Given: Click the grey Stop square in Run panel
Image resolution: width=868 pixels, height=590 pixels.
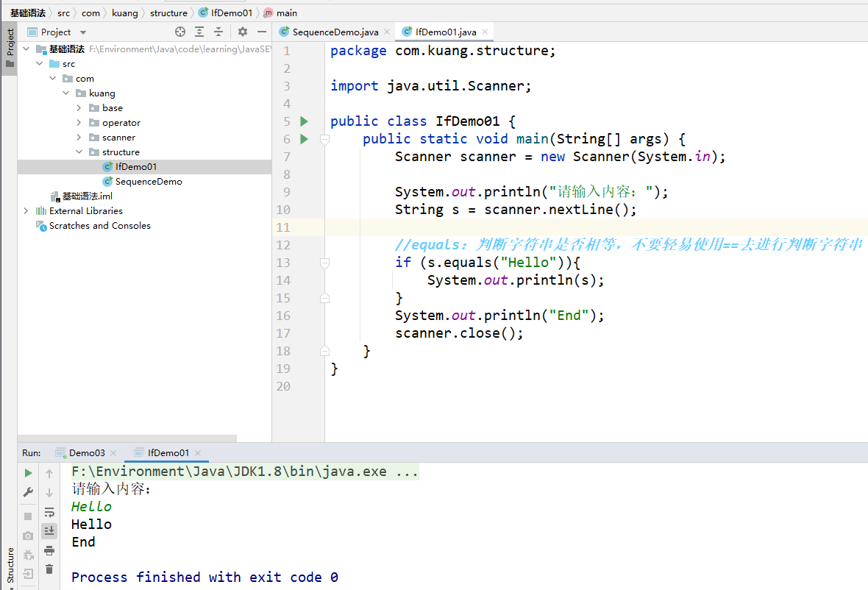Looking at the screenshot, I should pyautogui.click(x=28, y=516).
